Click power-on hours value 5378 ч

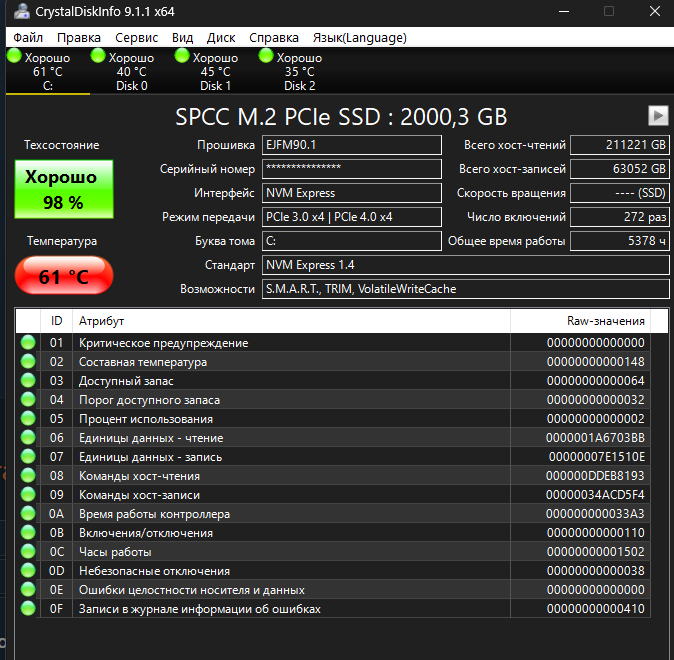click(619, 241)
